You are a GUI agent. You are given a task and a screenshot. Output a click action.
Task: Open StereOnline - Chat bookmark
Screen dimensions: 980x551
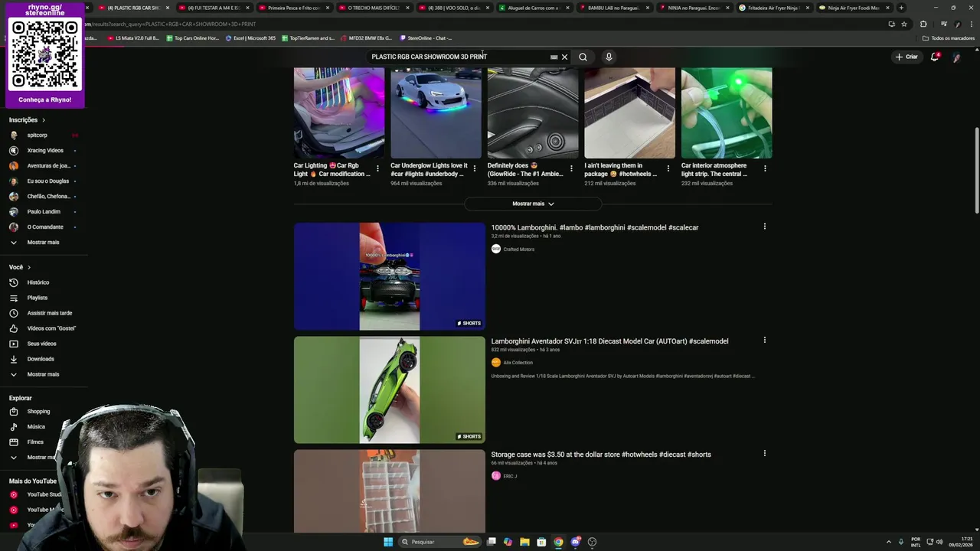tap(426, 37)
